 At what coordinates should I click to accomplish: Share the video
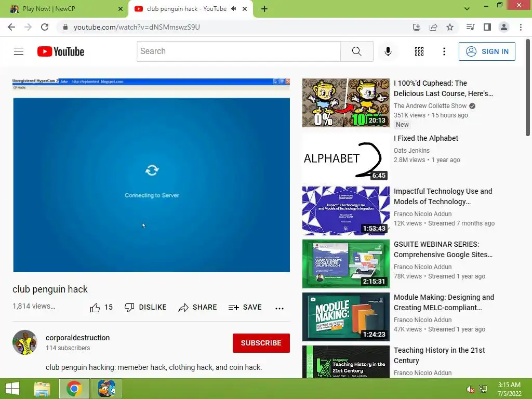point(197,308)
